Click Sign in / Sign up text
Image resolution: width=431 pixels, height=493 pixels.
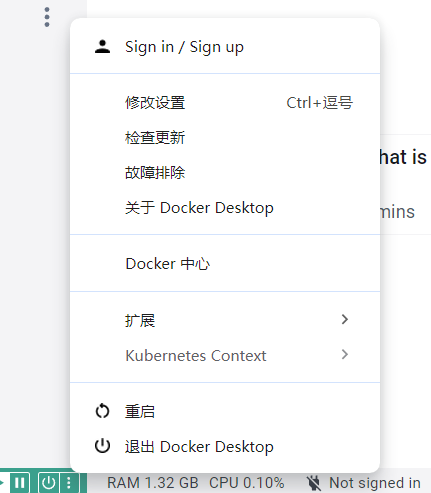tap(184, 47)
